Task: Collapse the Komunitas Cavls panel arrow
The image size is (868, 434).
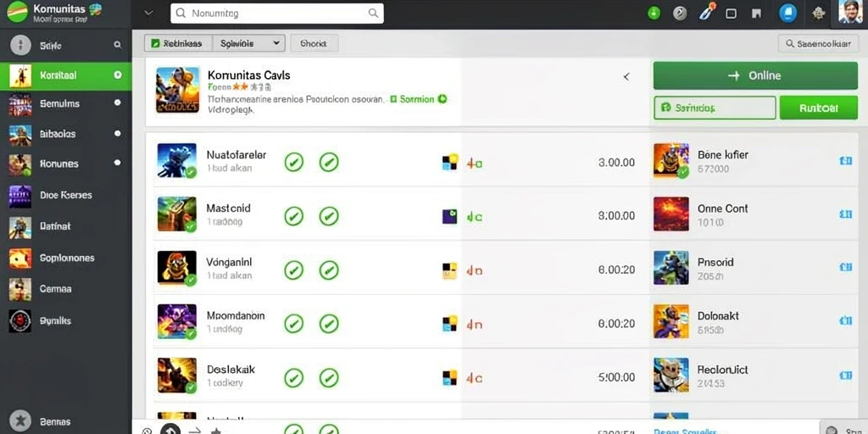Action: coord(626,77)
